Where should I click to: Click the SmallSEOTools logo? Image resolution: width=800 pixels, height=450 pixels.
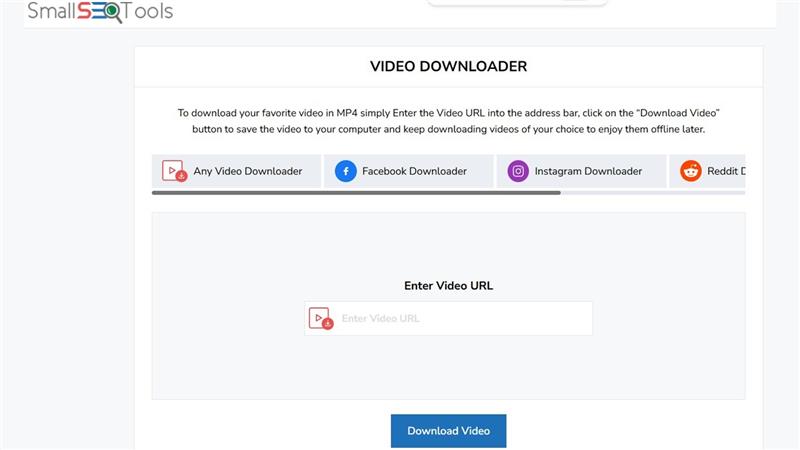point(99,12)
